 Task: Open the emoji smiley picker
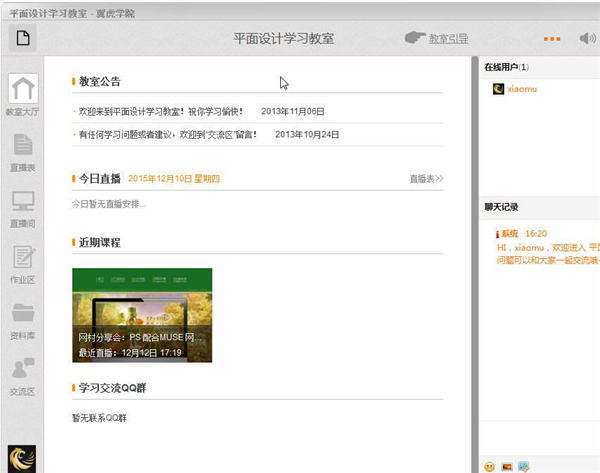click(x=489, y=466)
